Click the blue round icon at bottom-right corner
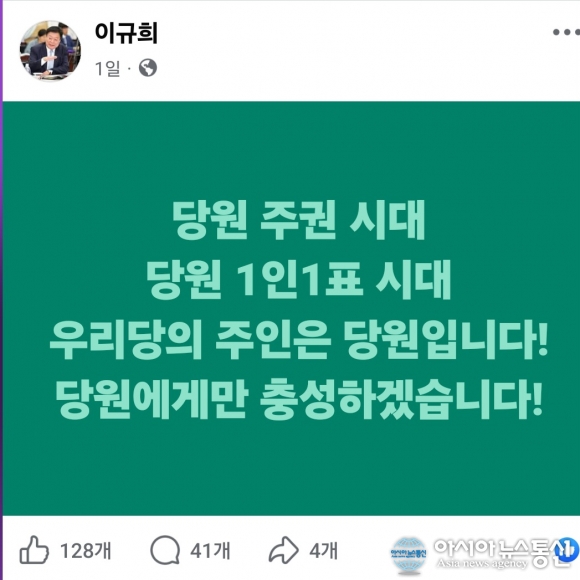This screenshot has width=580, height=580. (x=566, y=550)
